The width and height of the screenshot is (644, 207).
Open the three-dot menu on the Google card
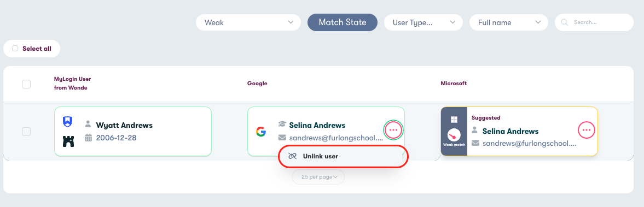[x=393, y=131]
